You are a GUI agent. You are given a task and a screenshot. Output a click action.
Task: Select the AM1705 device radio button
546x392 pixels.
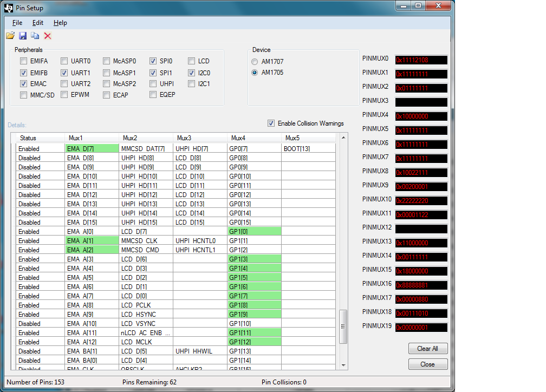pyautogui.click(x=255, y=73)
